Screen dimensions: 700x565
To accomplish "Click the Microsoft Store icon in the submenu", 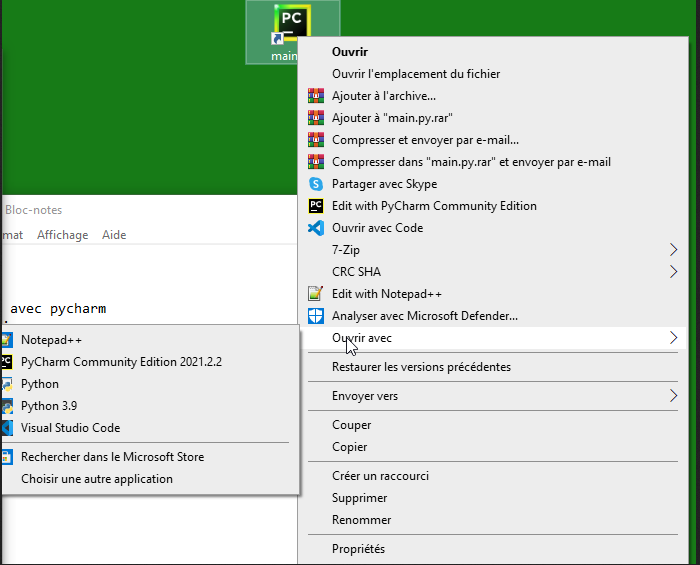I will [6, 457].
